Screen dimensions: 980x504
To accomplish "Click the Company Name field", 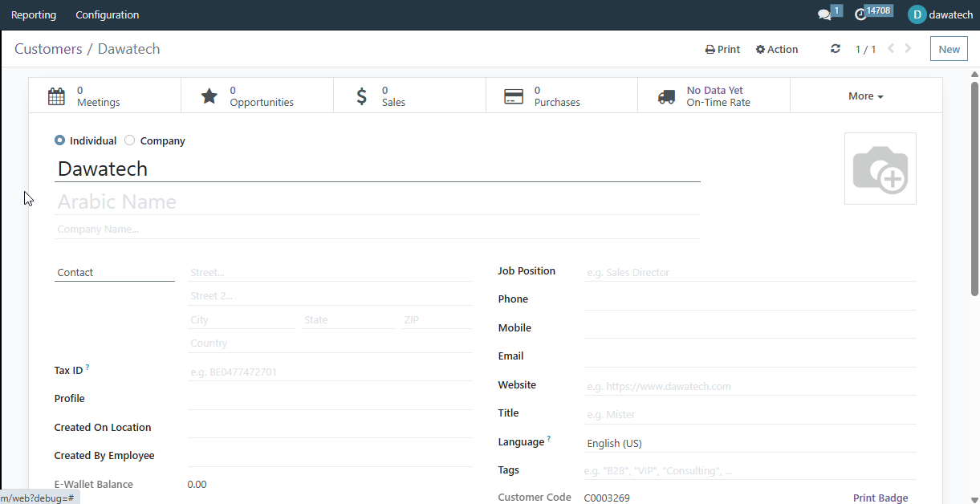I will tap(378, 230).
